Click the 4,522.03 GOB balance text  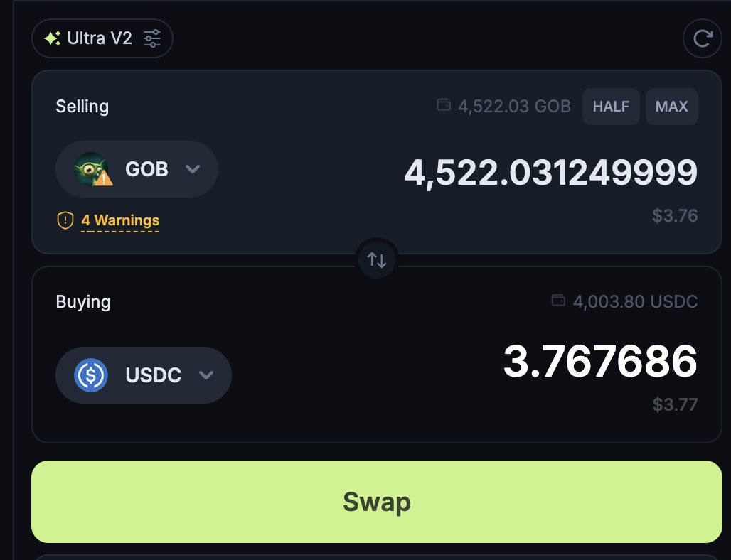point(514,106)
